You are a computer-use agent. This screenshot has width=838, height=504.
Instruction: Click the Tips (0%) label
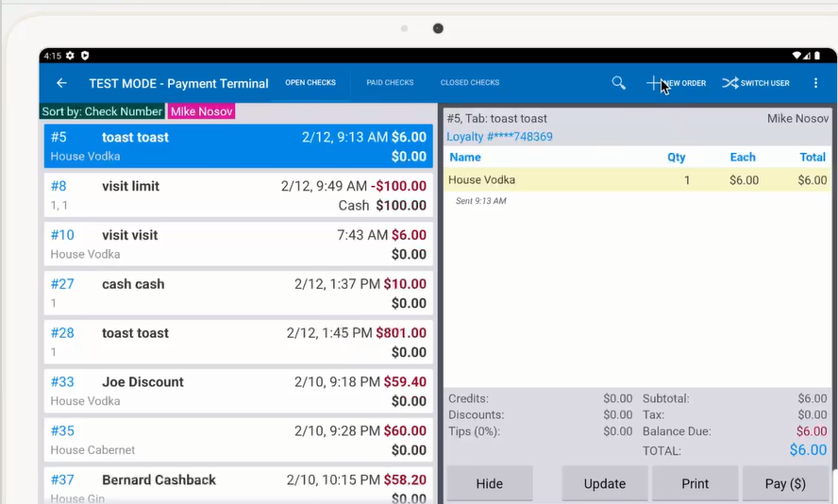coord(474,431)
